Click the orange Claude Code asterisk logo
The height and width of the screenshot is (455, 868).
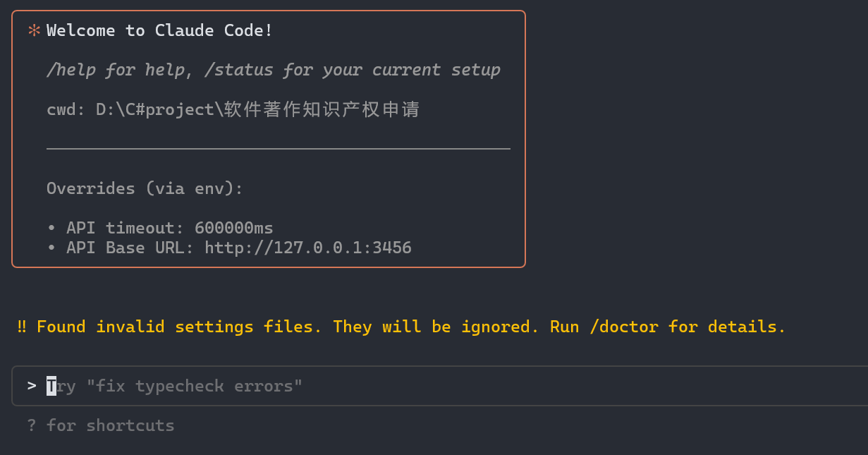[32, 31]
